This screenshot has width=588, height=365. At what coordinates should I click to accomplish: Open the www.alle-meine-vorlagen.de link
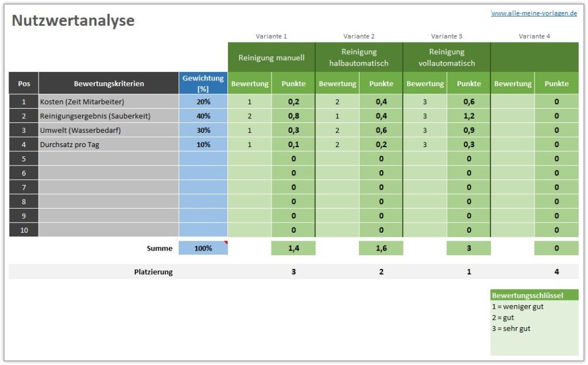pyautogui.click(x=533, y=13)
